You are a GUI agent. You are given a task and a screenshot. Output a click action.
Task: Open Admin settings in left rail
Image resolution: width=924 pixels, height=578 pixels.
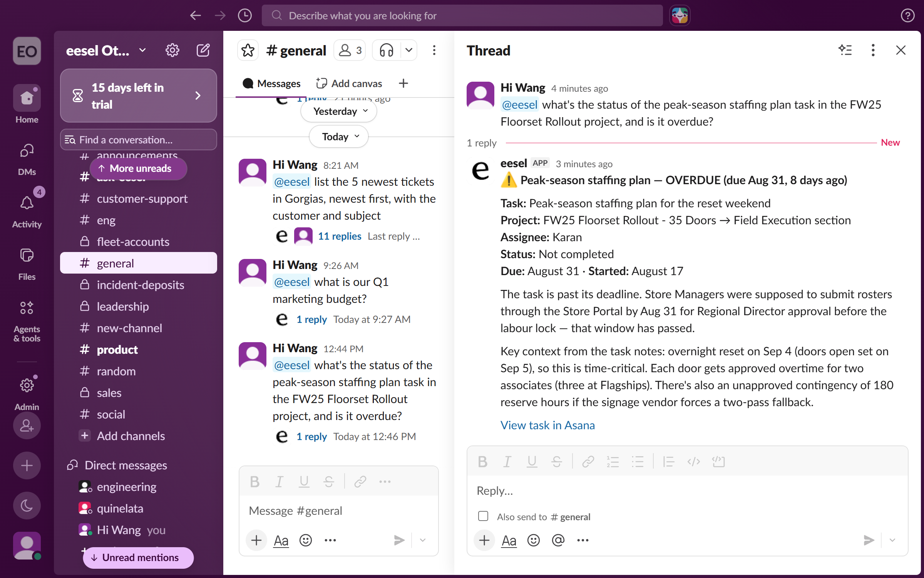27,392
